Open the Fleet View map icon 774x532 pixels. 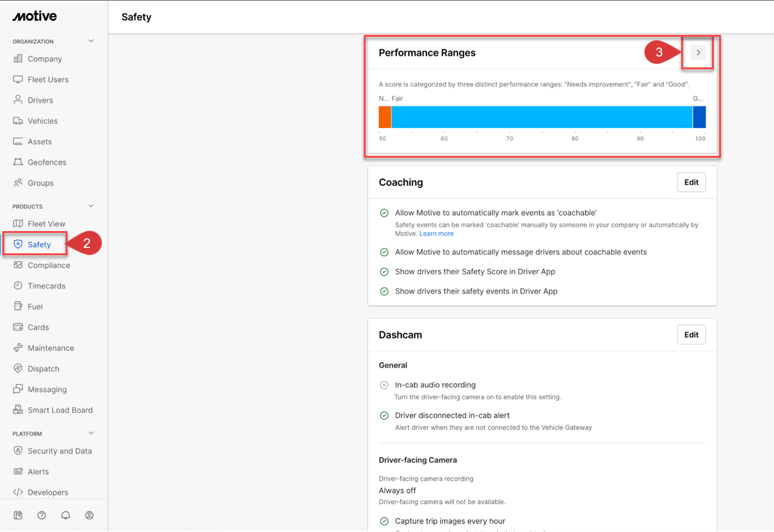pos(18,224)
